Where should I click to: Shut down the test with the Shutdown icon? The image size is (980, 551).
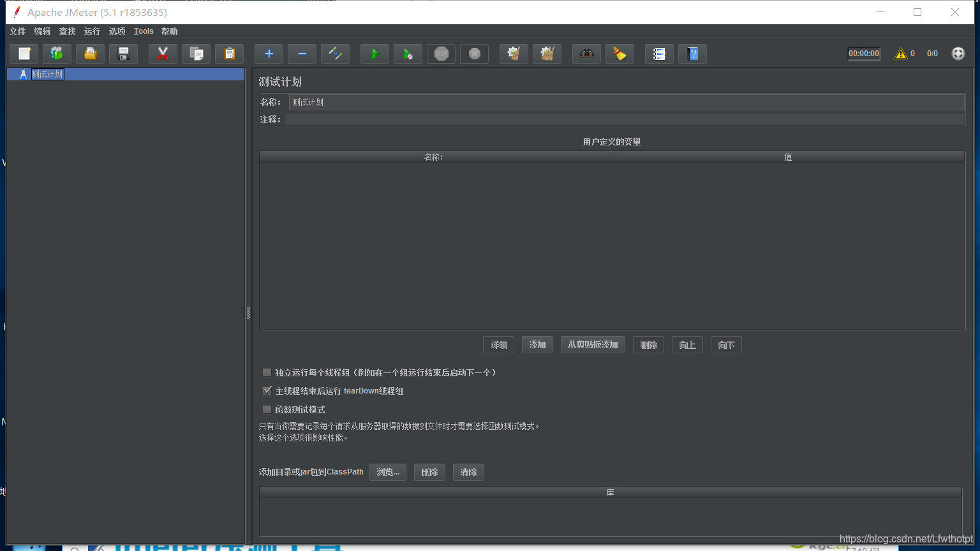click(x=475, y=54)
